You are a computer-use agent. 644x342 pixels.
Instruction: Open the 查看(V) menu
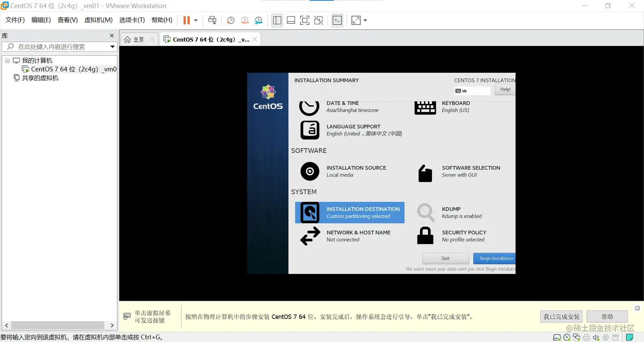point(68,20)
